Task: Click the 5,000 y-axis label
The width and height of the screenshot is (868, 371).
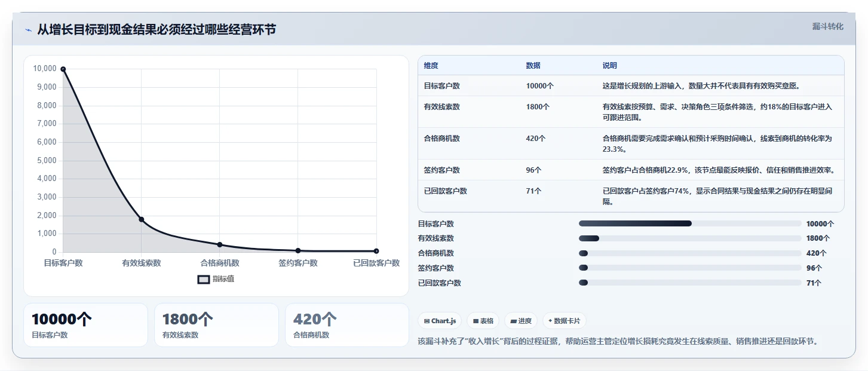Action: 47,161
